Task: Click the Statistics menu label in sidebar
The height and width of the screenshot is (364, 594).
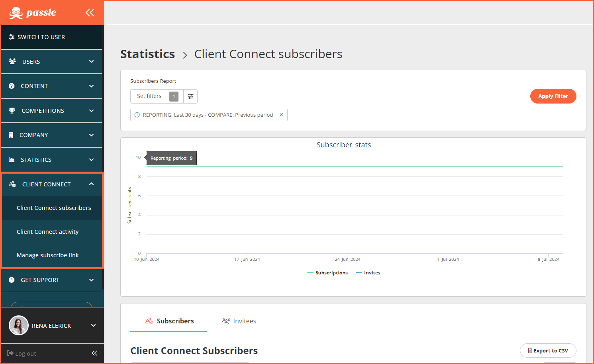Action: pos(36,160)
